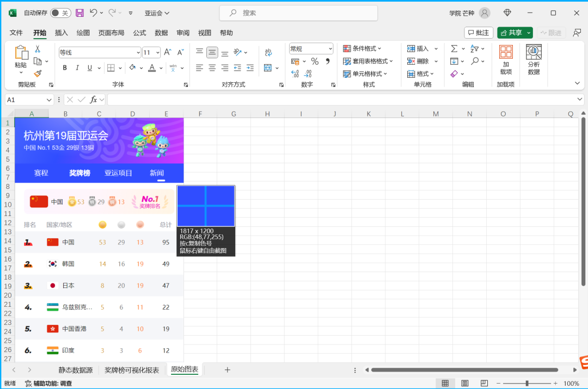588x389 pixels.
Task: Switch to 静态数据源 sheet tab
Action: [75, 370]
